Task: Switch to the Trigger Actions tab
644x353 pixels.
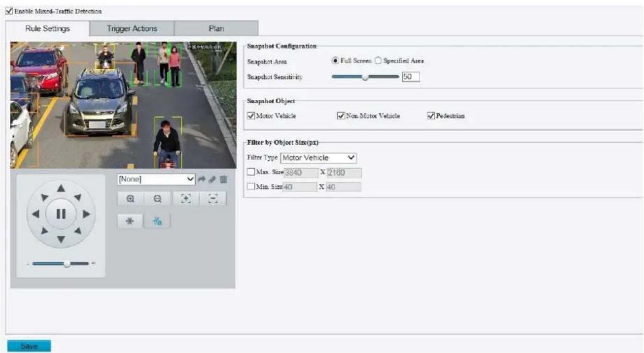Action: coord(132,29)
